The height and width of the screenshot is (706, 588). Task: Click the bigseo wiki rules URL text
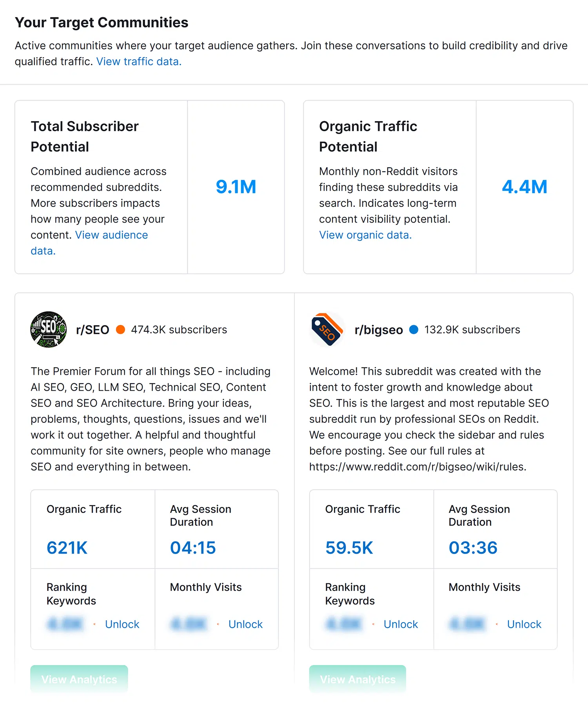pos(417,467)
